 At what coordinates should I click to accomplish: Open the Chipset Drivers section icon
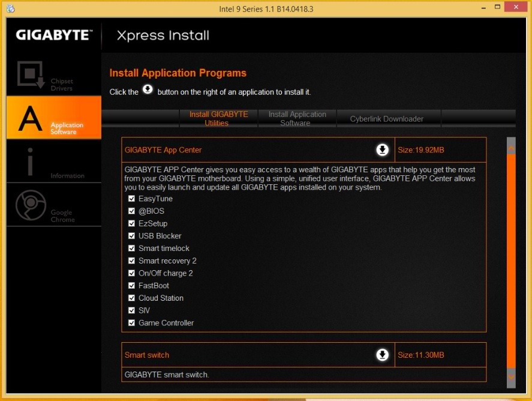30,75
